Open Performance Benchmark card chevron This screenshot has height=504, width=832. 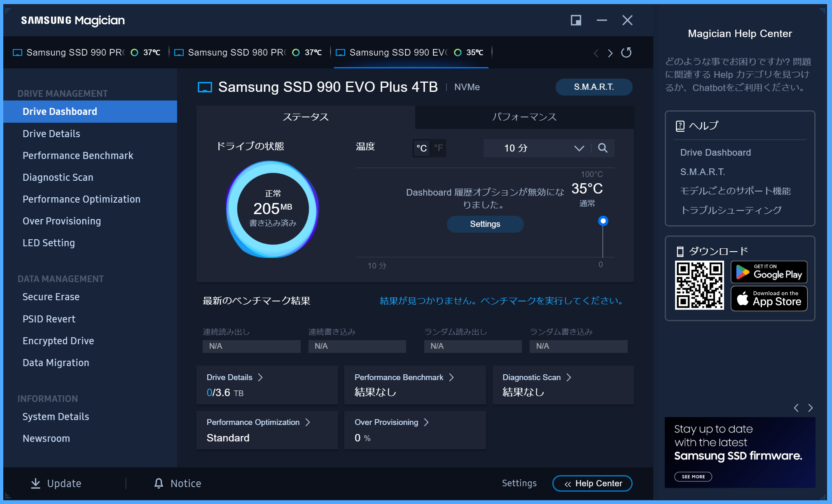click(x=451, y=378)
